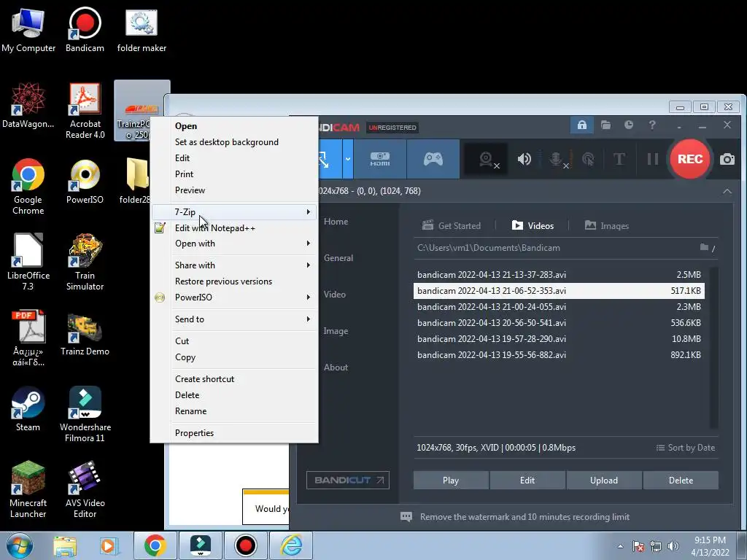This screenshot has height=560, width=747.
Task: Switch to Images tab
Action: [607, 226]
